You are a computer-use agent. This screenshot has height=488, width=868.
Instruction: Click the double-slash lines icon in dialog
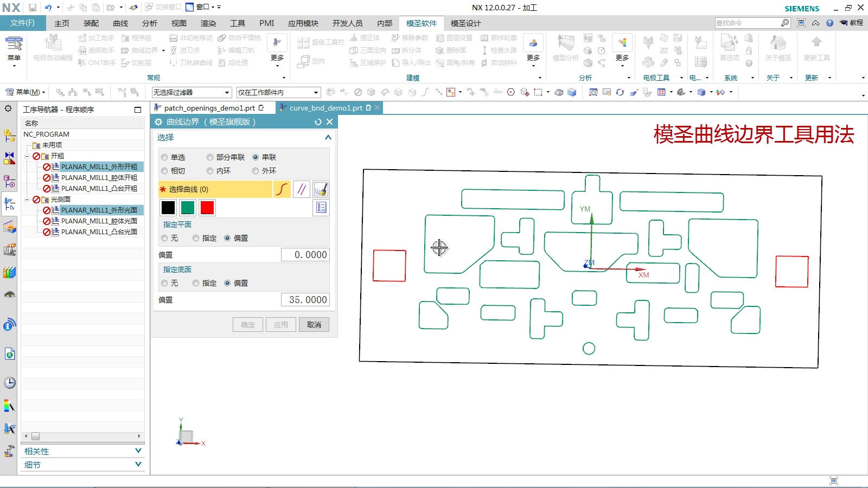click(302, 189)
